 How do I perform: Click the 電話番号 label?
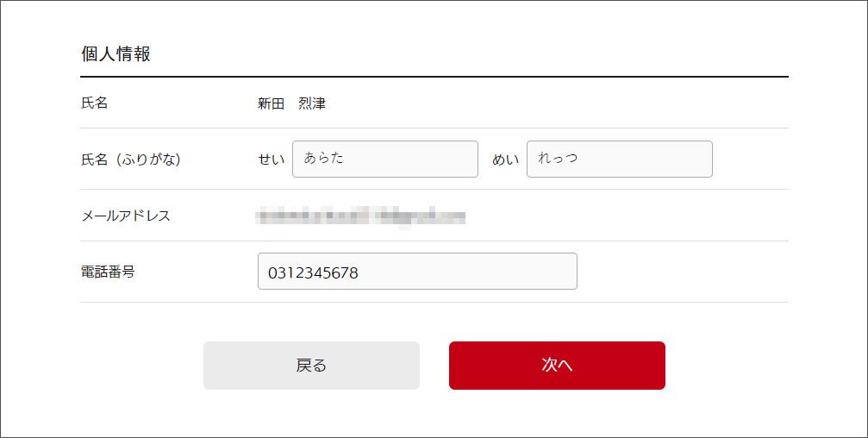click(x=108, y=272)
